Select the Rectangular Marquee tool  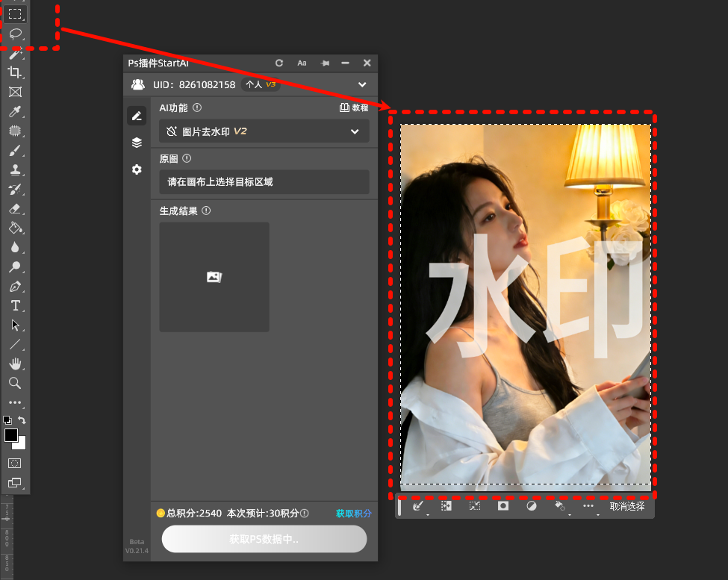(x=15, y=13)
